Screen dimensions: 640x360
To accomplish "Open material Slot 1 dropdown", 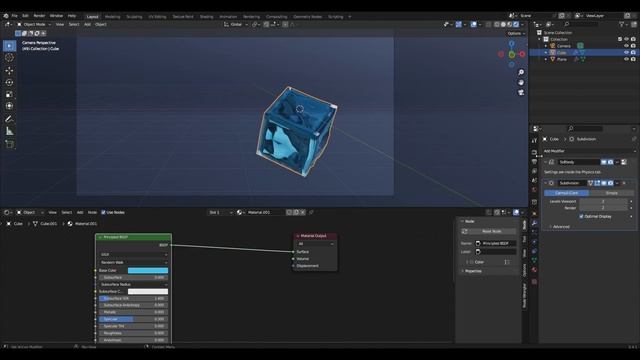I will (220, 212).
